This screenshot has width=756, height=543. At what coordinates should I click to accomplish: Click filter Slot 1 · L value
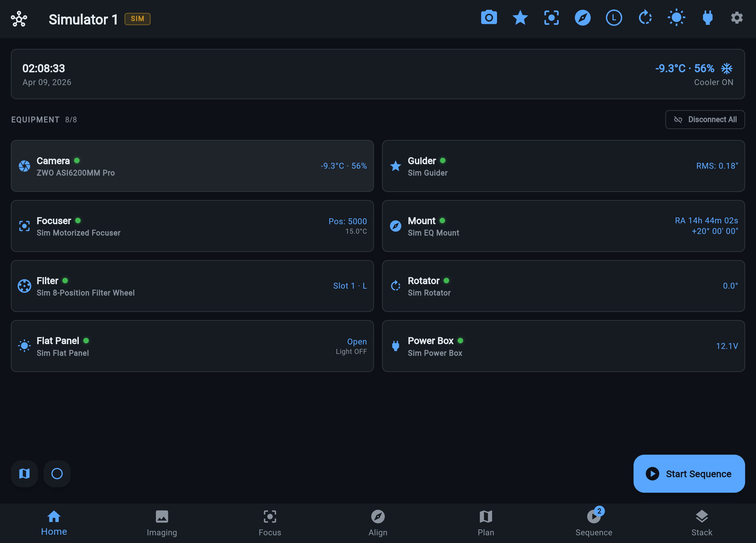350,286
